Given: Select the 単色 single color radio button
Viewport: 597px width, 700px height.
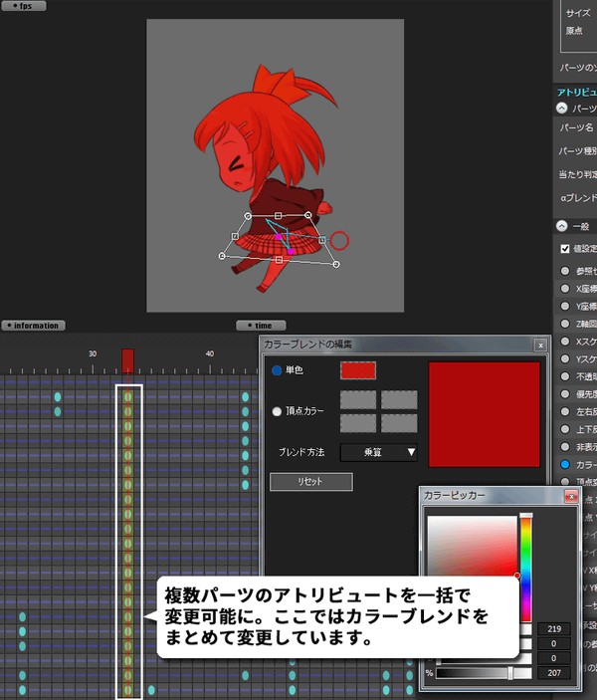Looking at the screenshot, I should (278, 370).
